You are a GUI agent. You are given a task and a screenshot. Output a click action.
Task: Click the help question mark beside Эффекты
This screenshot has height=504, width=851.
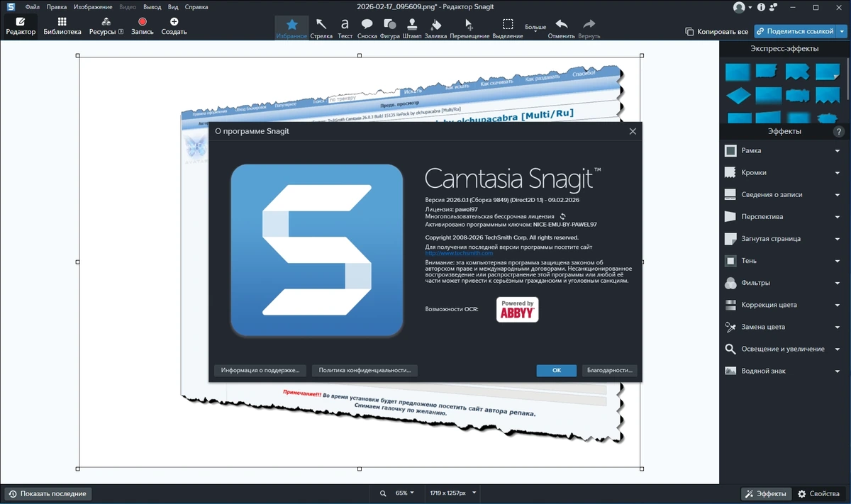point(839,132)
